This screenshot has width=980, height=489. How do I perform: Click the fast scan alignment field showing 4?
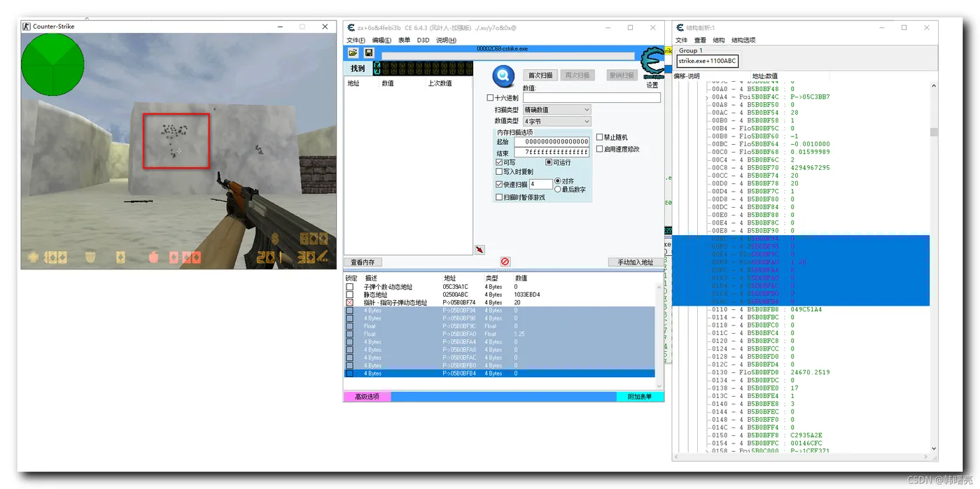coord(540,185)
